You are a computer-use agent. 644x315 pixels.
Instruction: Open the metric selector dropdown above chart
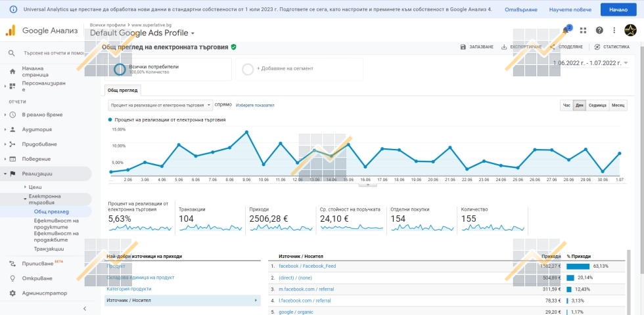[160, 105]
